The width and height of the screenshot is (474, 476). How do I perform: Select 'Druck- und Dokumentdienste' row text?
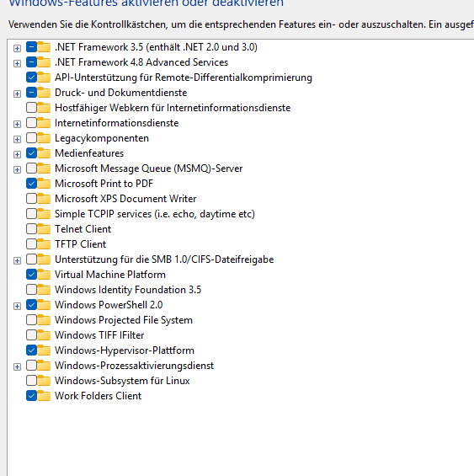[x=120, y=93]
